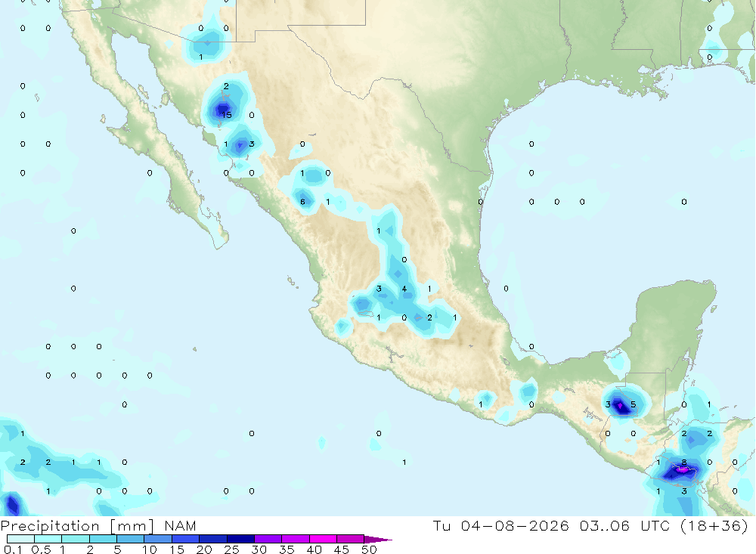Select the legend swatch between 0.5 and 1
Screen dimensions: 756x554
point(48,539)
